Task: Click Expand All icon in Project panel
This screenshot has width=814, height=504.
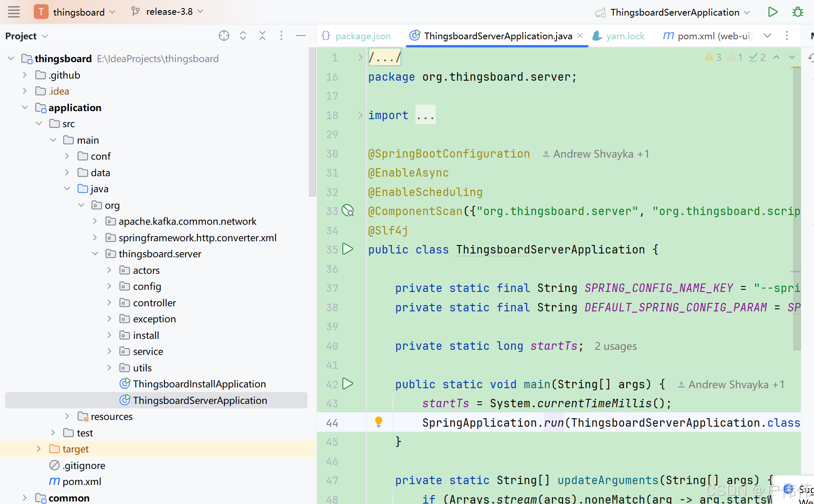Action: coord(243,36)
